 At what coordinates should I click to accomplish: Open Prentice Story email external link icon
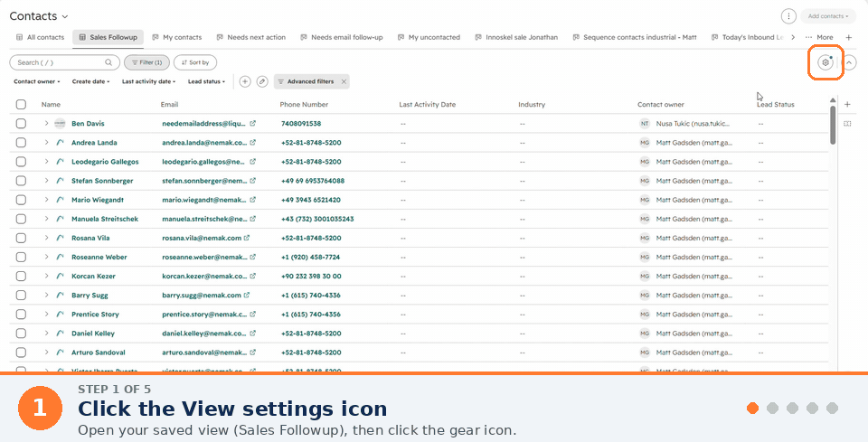[x=252, y=315]
